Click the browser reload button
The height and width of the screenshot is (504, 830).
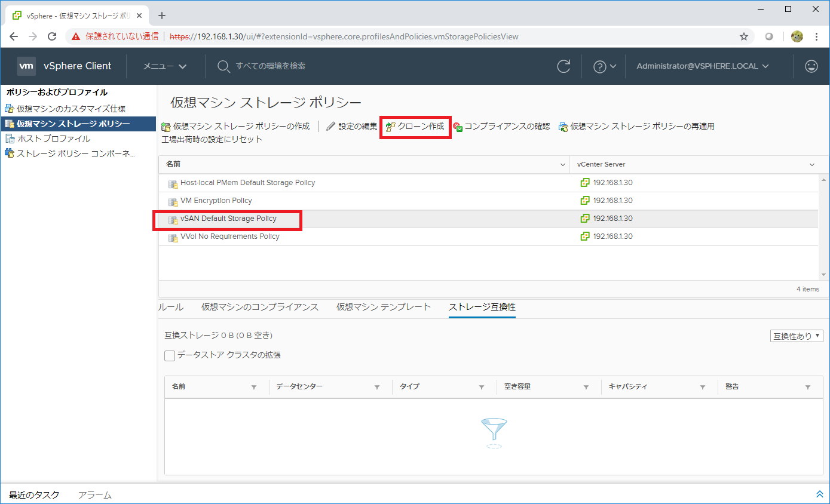tap(52, 36)
